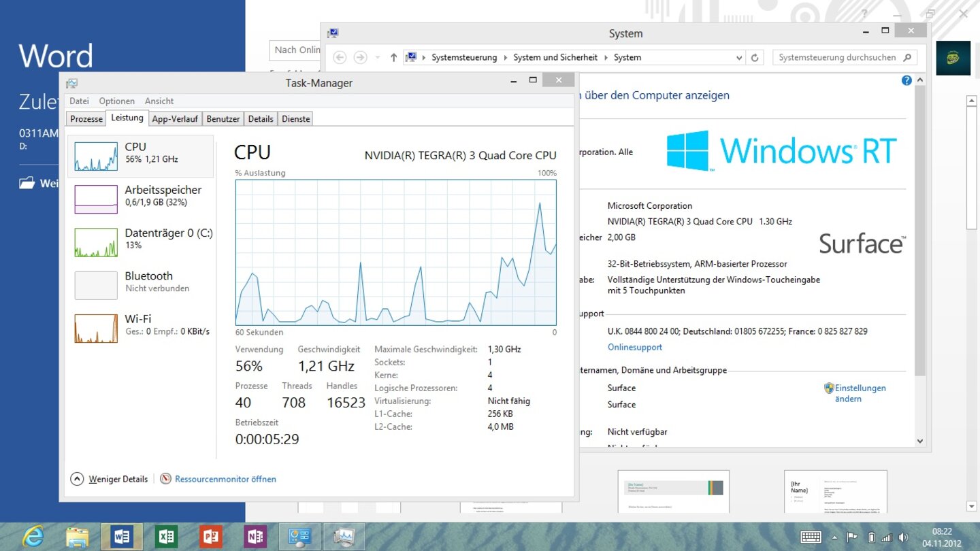
Task: Select the CPU performance graph item
Action: [x=140, y=156]
